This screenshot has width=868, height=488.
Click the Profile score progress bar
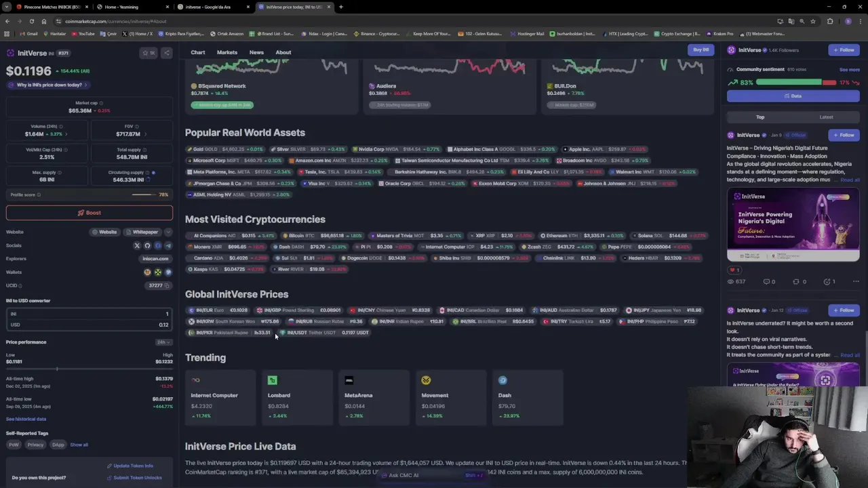[143, 195]
